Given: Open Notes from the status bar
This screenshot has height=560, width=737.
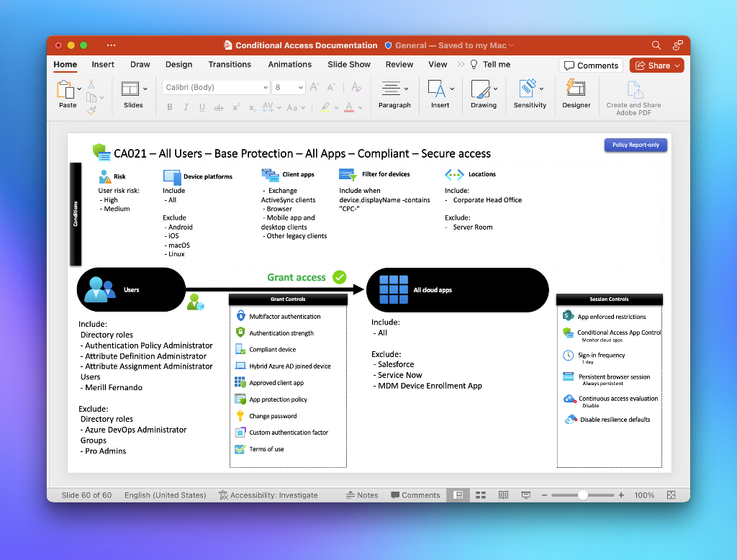Looking at the screenshot, I should (x=363, y=494).
